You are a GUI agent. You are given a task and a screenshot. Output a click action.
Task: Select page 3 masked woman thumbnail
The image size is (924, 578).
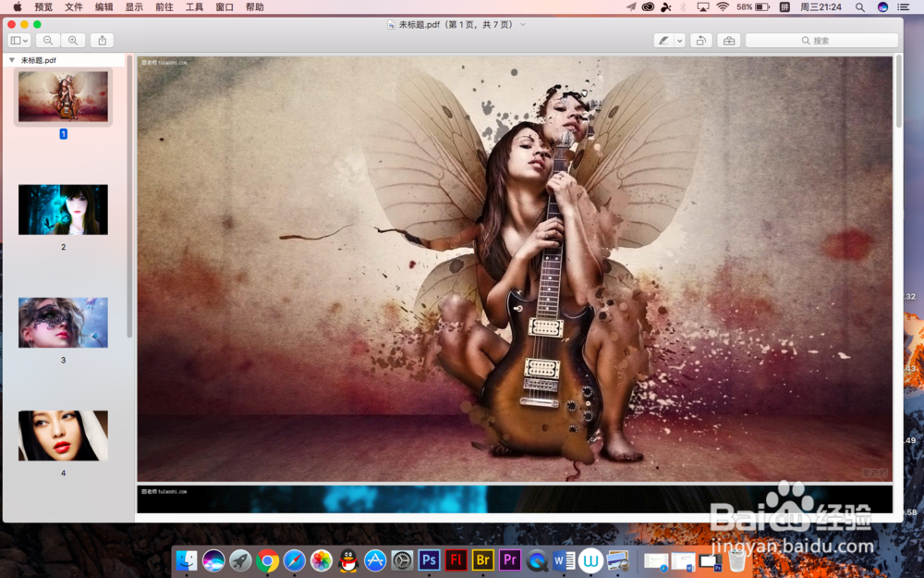pyautogui.click(x=63, y=323)
